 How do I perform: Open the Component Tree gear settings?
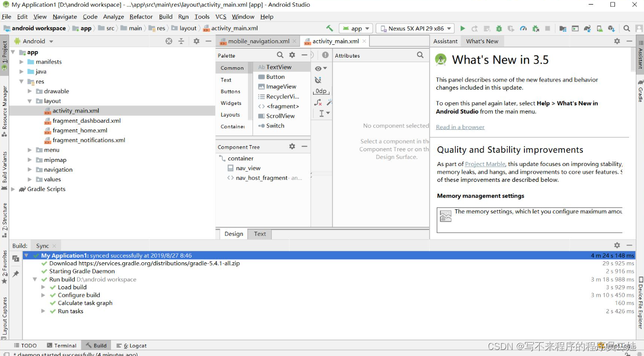292,146
